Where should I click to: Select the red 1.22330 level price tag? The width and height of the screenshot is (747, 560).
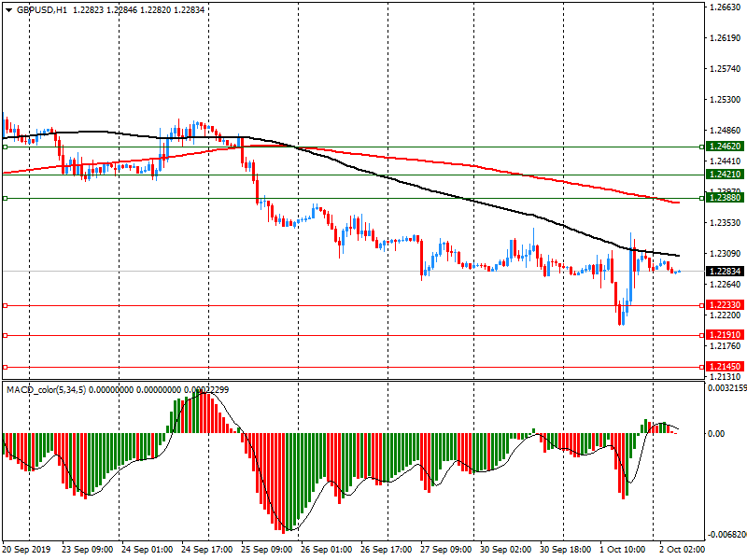(x=726, y=305)
